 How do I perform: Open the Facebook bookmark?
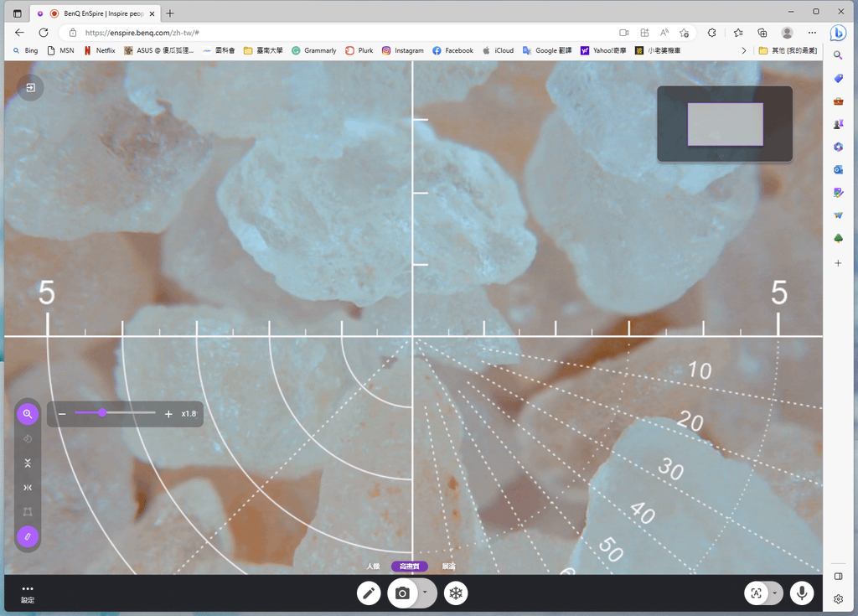tap(452, 50)
